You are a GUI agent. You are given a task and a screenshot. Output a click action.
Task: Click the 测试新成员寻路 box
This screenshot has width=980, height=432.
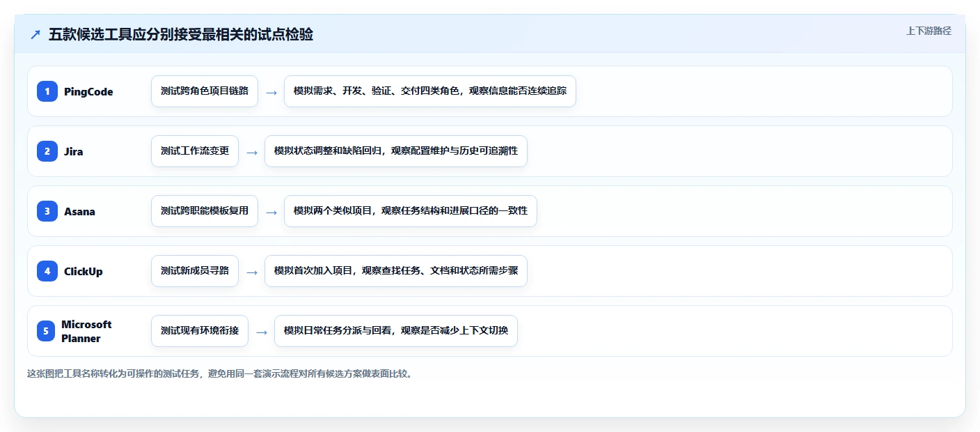(195, 271)
